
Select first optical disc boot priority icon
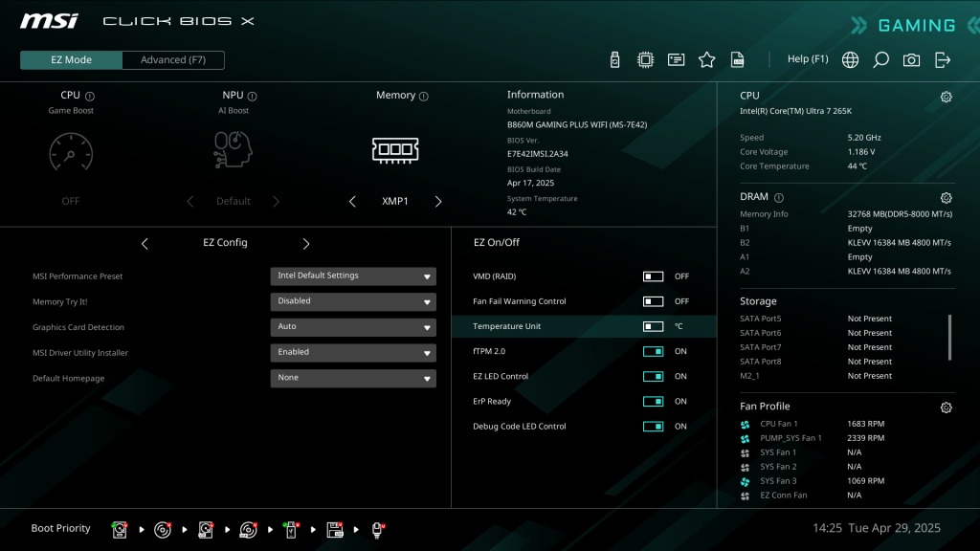(x=163, y=530)
